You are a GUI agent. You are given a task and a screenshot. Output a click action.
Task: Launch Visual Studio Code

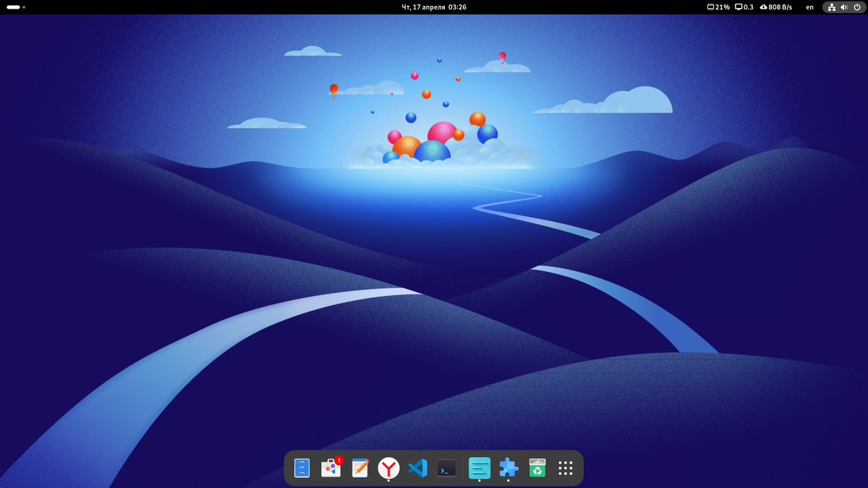(417, 468)
